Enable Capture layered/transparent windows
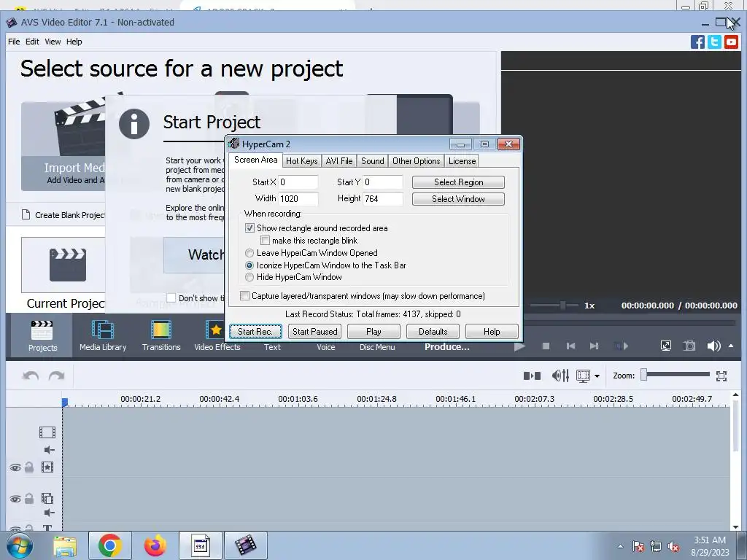Viewport: 747px width, 560px height. click(244, 296)
